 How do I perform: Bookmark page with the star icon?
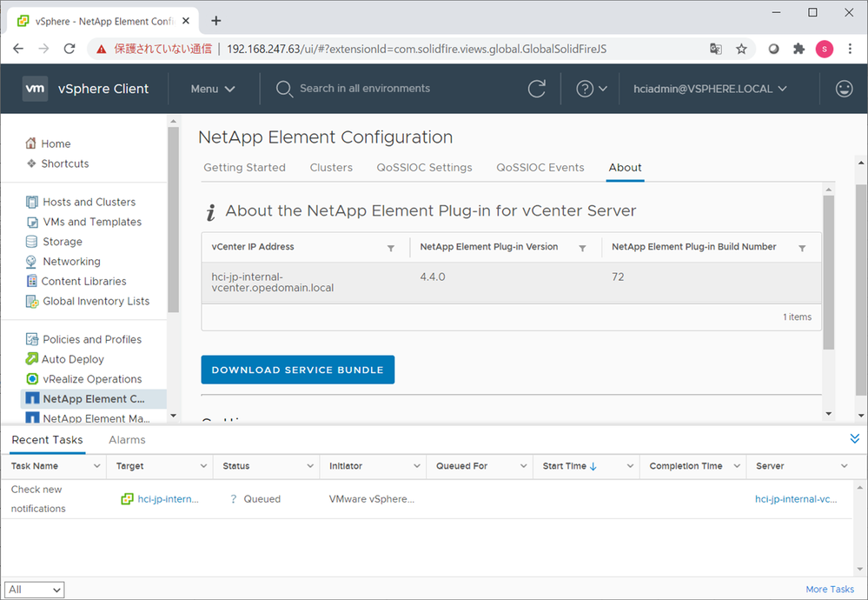coord(741,49)
